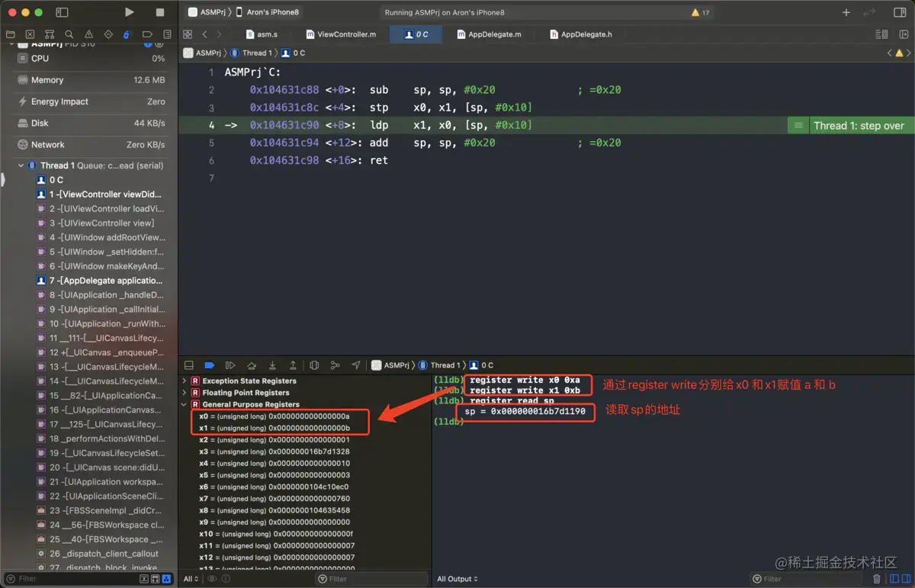
Task: Open the Energy Impact gauge
Action: click(x=89, y=101)
